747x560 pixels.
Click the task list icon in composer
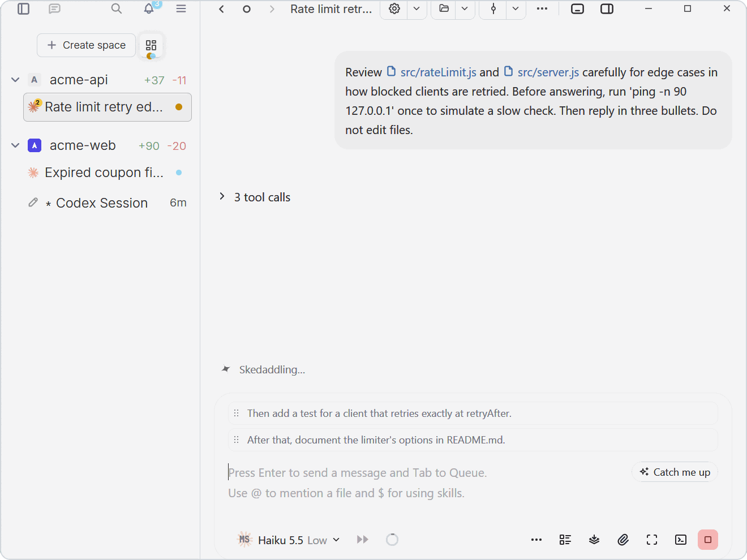pyautogui.click(x=565, y=540)
